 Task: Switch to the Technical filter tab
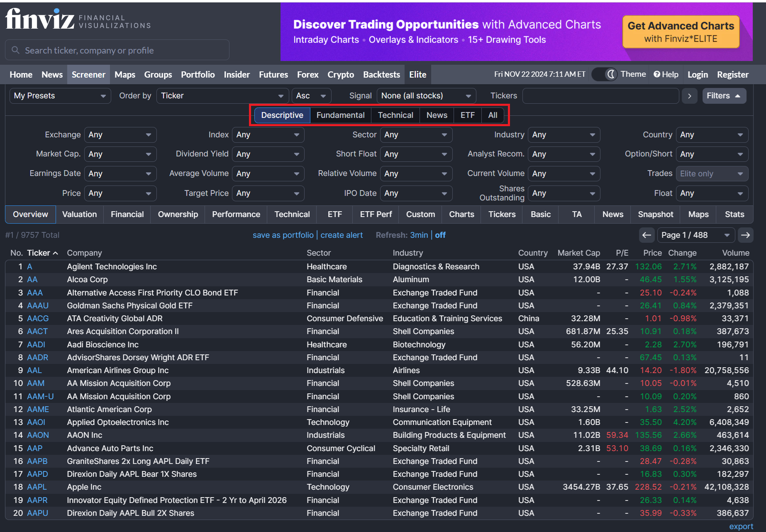[395, 115]
